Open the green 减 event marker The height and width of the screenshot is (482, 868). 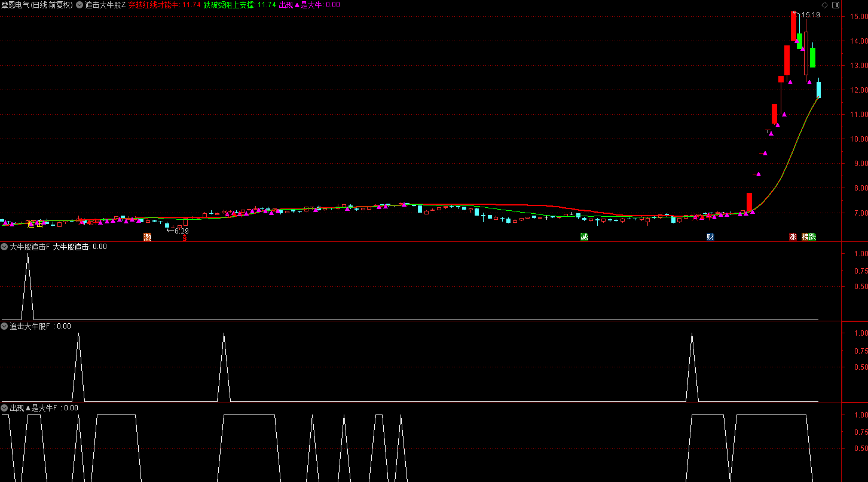(x=584, y=237)
